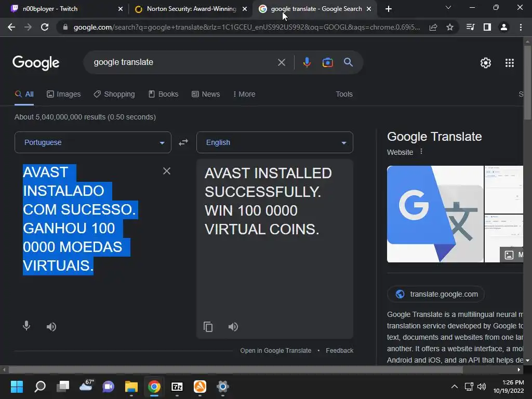The image size is (532, 399).
Task: Open 7-Zip from the taskbar
Action: [x=177, y=387]
